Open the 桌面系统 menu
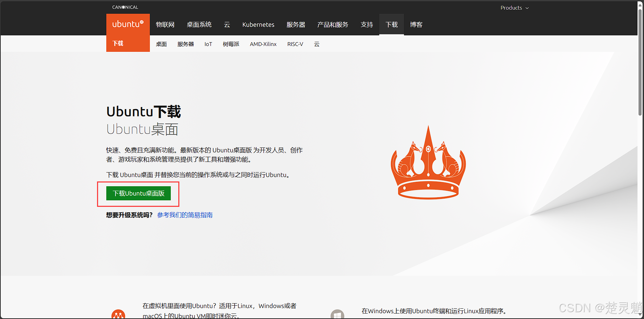 click(199, 25)
